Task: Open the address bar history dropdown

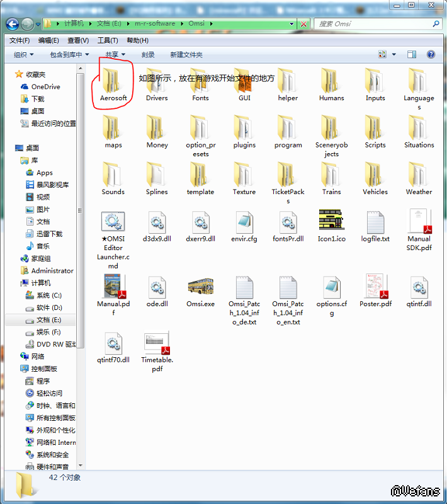Action: coord(291,24)
